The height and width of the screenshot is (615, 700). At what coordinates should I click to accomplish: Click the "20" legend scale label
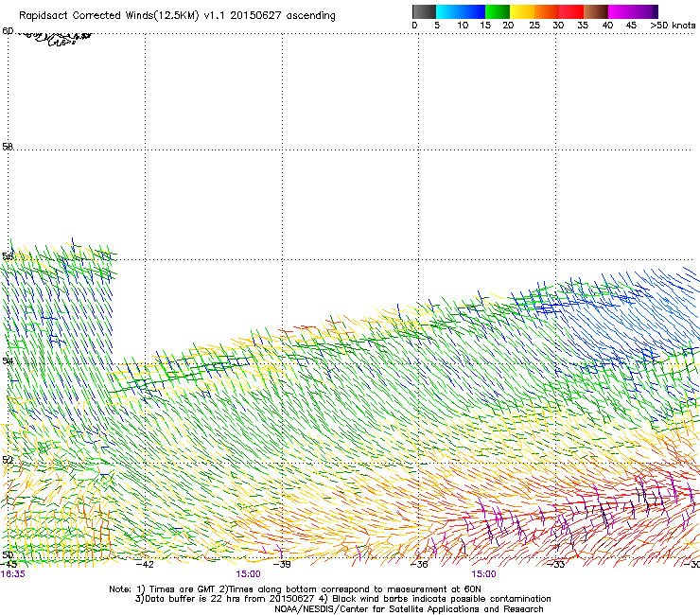508,26
